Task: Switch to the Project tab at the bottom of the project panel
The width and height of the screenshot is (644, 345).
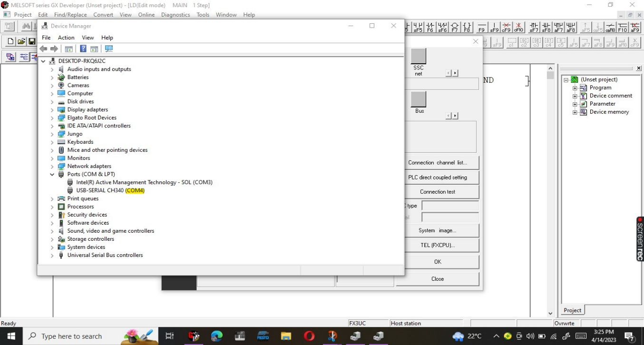Action: [x=572, y=310]
